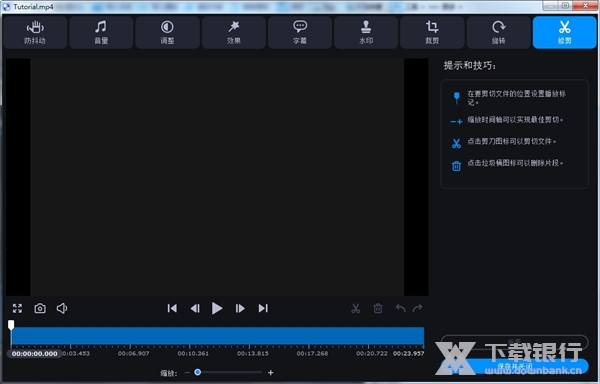Click the 缩放时间轴 zoom timeline tip
Screen dimensions: 600x384
[515, 120]
